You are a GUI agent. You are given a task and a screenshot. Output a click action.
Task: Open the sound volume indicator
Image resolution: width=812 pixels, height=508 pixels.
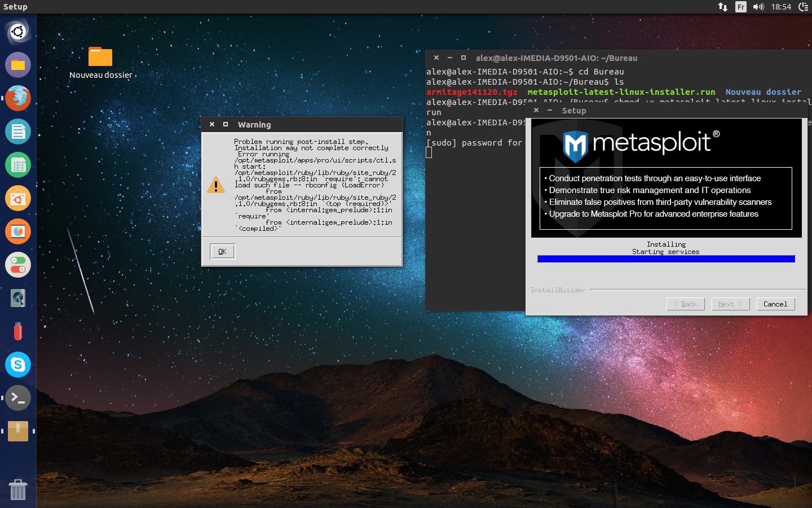(758, 7)
